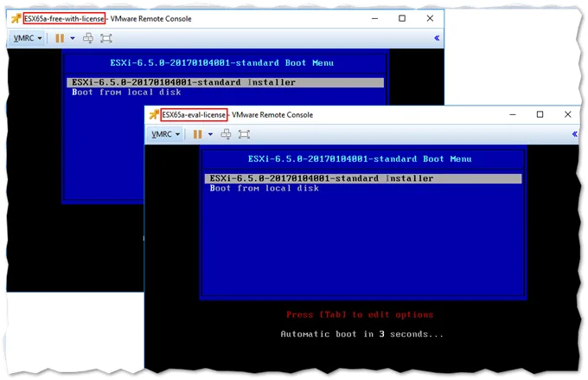
Task: Maximize the ESX65a-eval-license window
Action: [540, 114]
